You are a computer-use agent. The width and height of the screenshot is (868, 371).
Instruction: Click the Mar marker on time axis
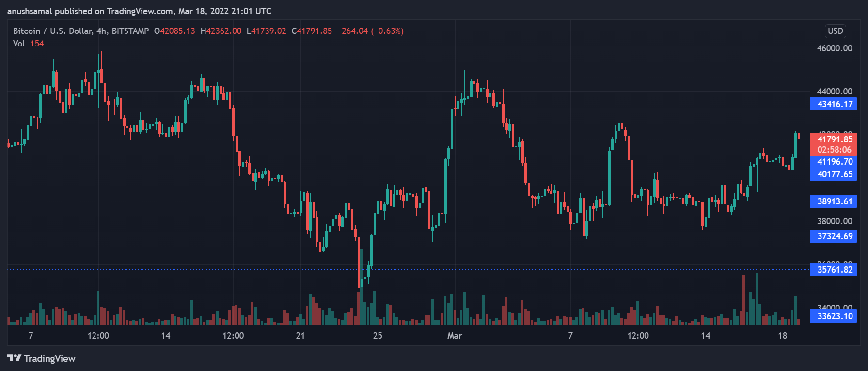point(455,336)
